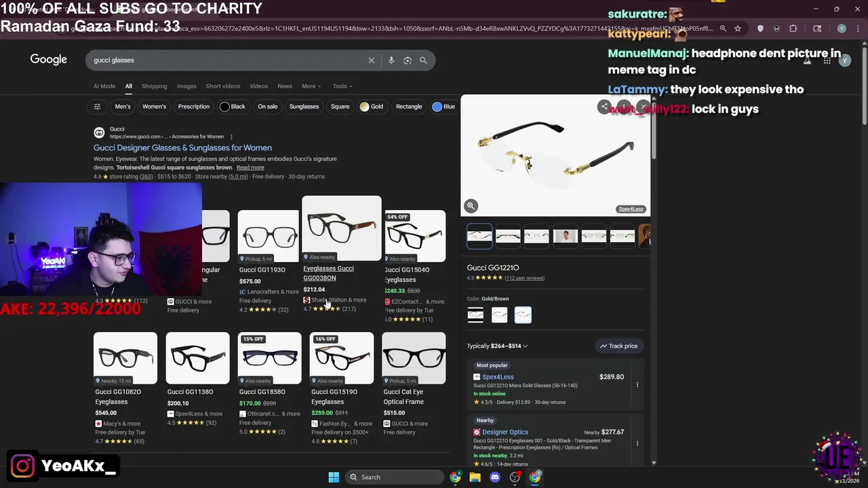Click the Track price button
The image size is (868, 488).
pos(618,346)
